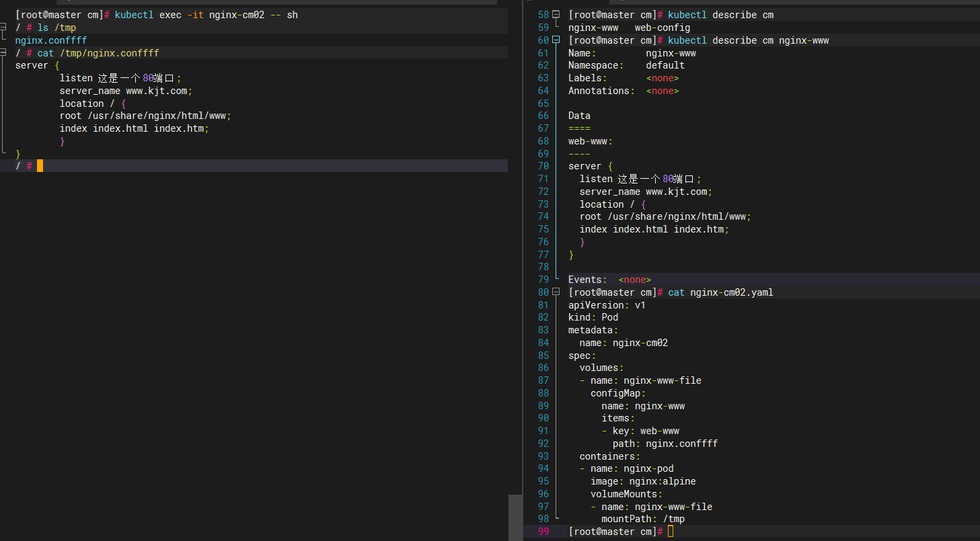The width and height of the screenshot is (980, 541).
Task: Click 'volumes:' on line 86
Action: pyautogui.click(x=601, y=368)
